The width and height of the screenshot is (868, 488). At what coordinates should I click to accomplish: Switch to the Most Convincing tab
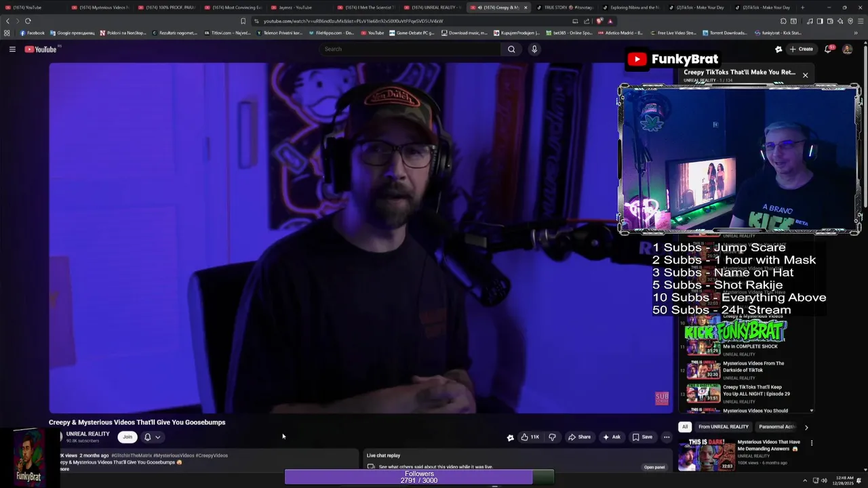(233, 7)
